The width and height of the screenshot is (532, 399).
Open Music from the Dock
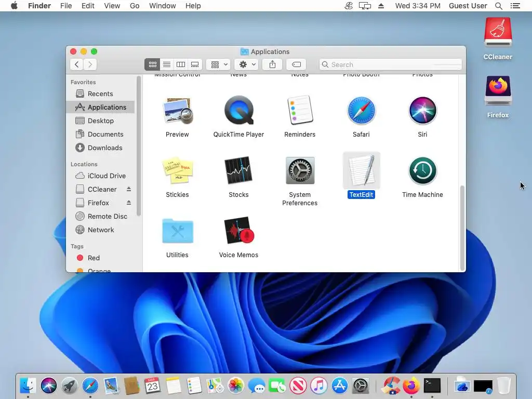click(x=318, y=386)
